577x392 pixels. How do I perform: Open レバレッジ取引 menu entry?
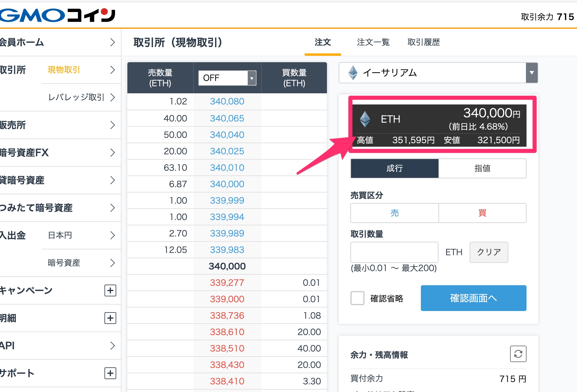pos(76,97)
